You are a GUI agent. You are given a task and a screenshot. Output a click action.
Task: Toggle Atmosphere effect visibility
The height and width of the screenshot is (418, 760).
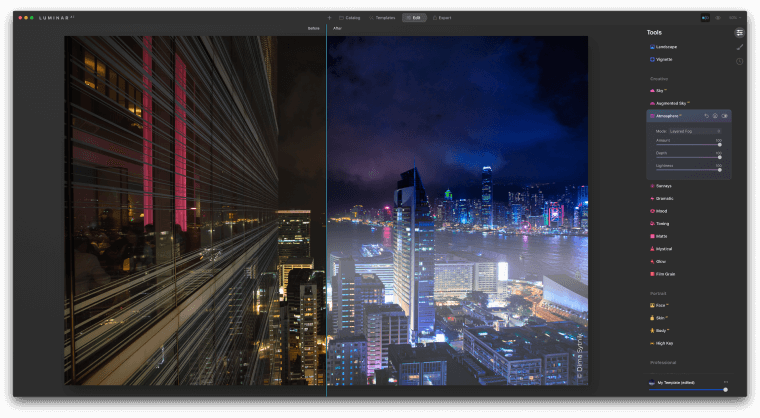click(x=725, y=116)
